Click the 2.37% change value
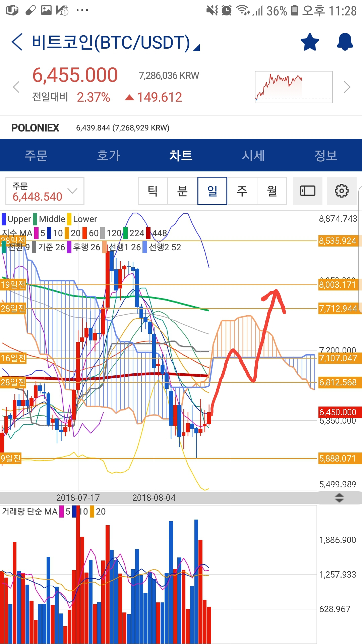This screenshot has width=362, height=644. (x=94, y=97)
